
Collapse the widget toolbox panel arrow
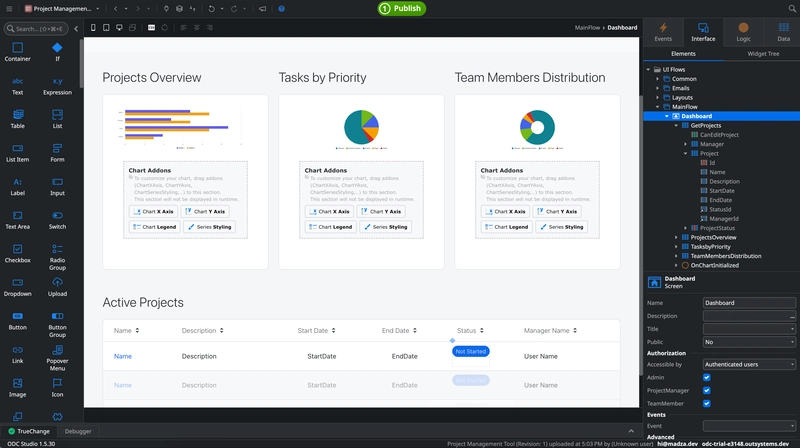pos(76,29)
